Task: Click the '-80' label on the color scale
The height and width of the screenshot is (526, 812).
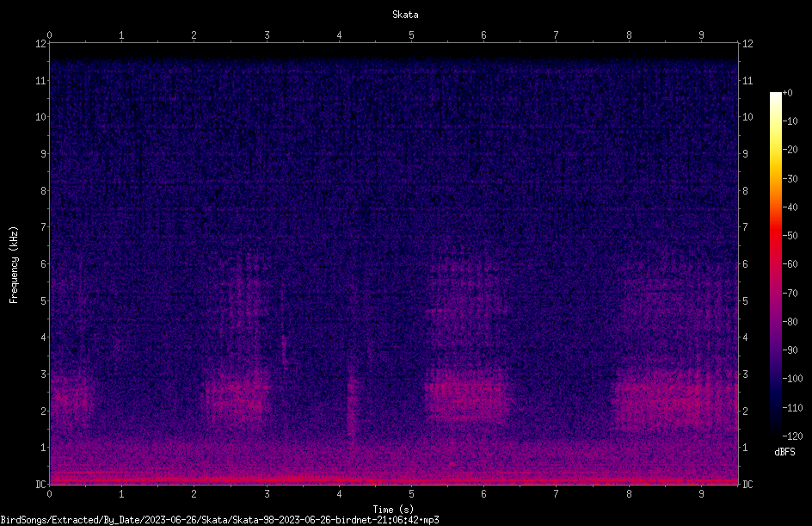Action: coord(790,321)
